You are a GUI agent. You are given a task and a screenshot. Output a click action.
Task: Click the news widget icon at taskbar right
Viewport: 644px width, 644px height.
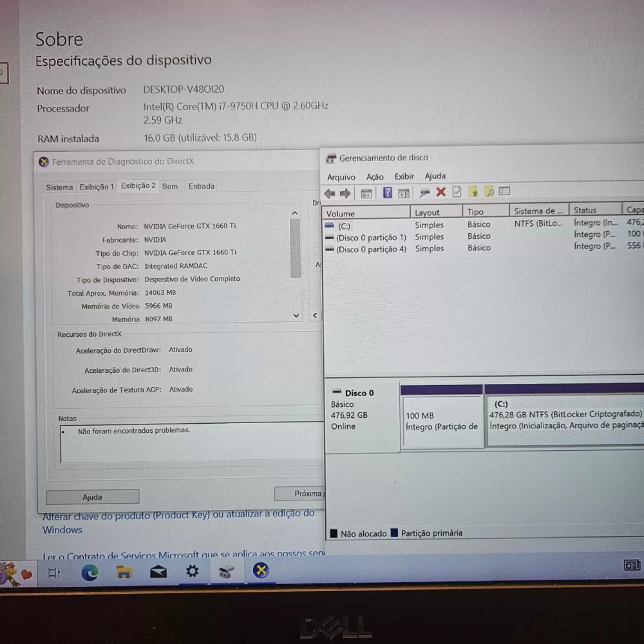pyautogui.click(x=632, y=565)
